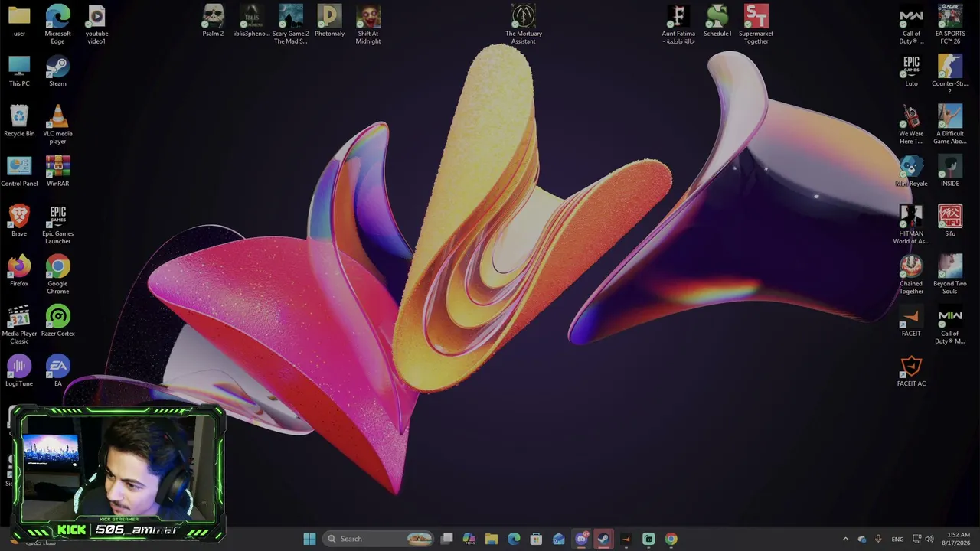Open Task View from the taskbar
The image size is (980, 551).
(x=447, y=539)
